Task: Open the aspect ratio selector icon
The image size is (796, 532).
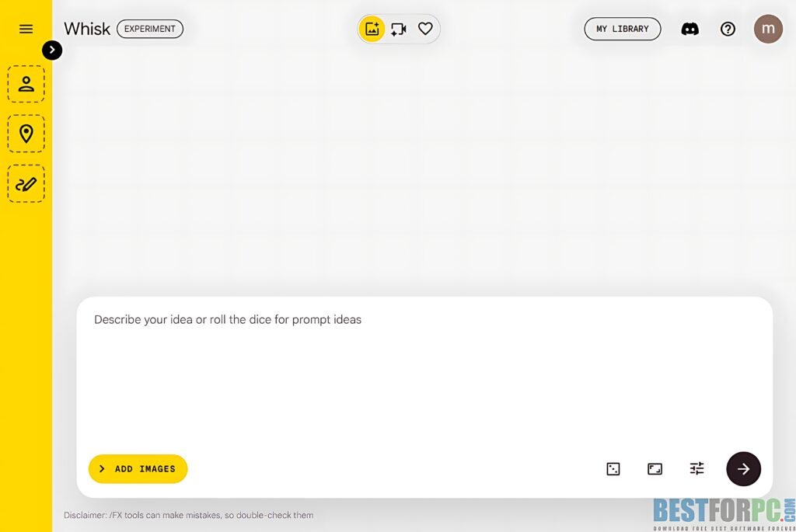Action: point(655,468)
